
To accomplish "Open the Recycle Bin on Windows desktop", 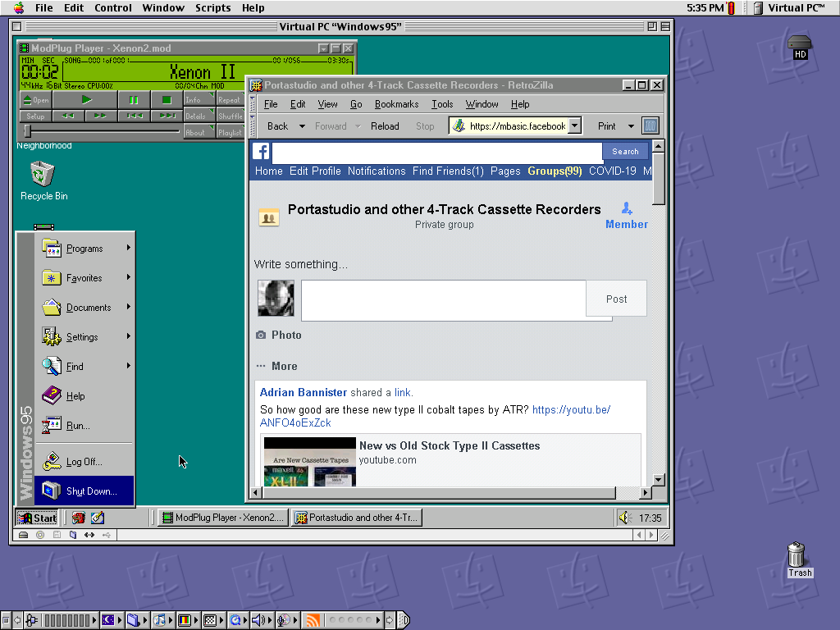I will [43, 180].
